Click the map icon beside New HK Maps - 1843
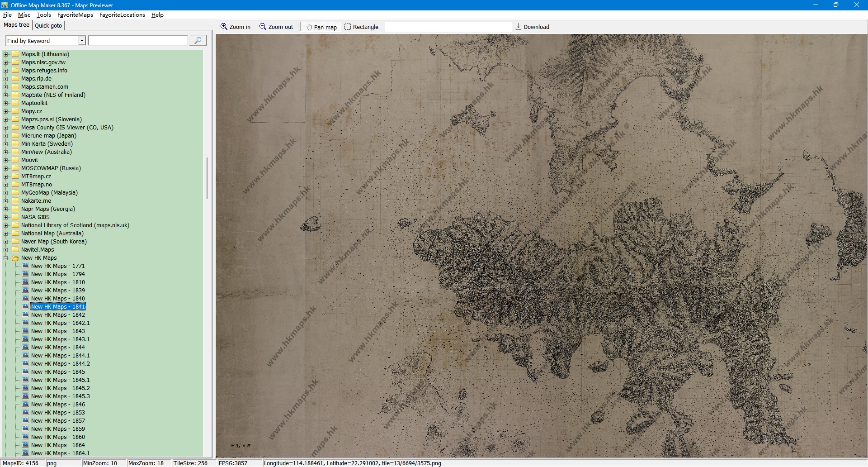The height and width of the screenshot is (467, 868). coord(25,331)
